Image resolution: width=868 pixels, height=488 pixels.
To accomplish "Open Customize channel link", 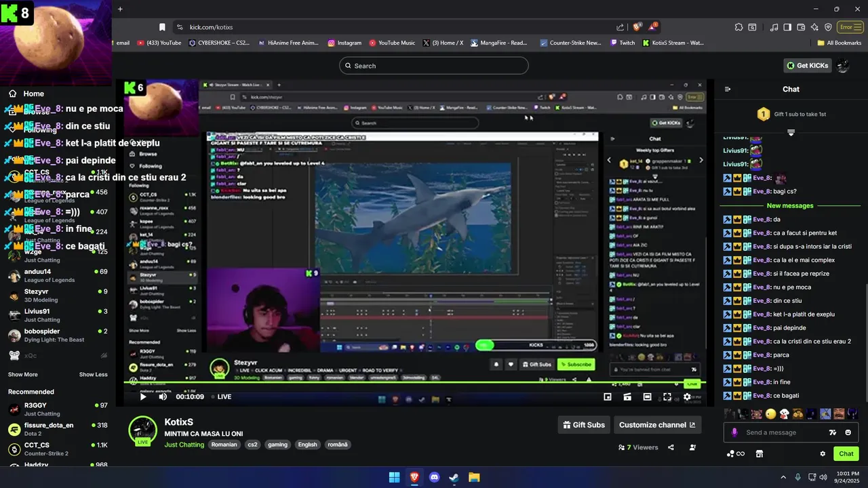I will click(x=657, y=425).
